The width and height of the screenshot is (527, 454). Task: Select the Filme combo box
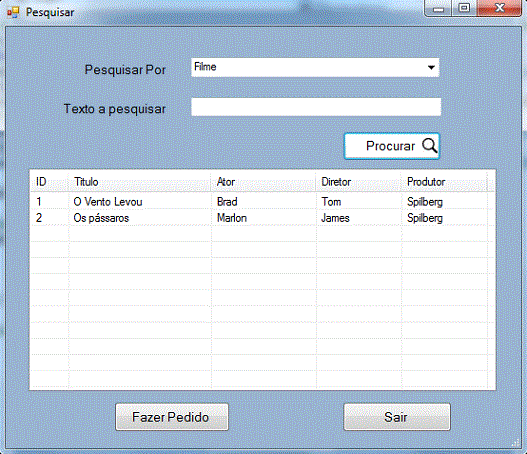point(315,68)
